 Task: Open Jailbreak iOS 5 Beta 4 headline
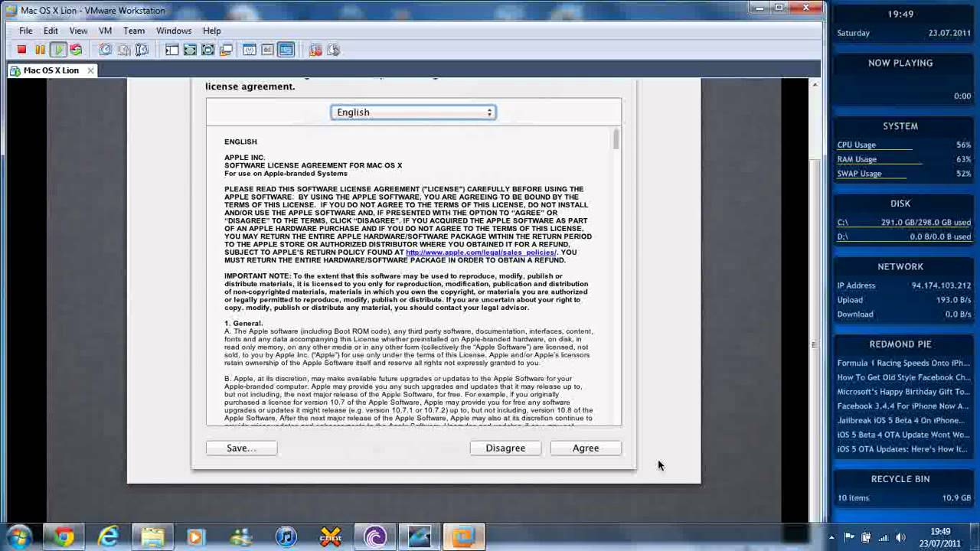coord(900,420)
